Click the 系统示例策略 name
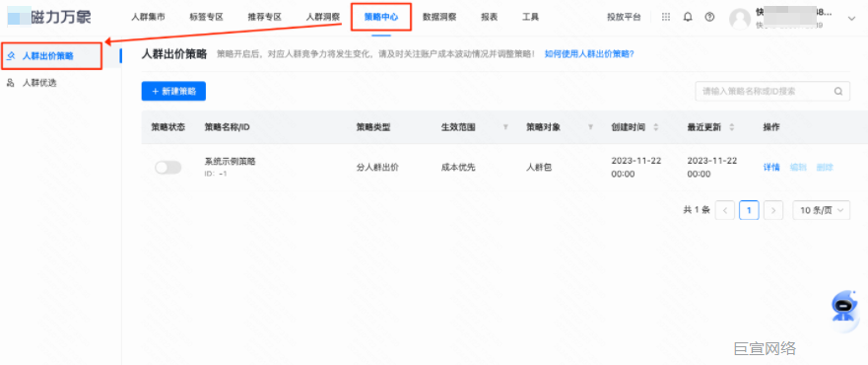 pyautogui.click(x=231, y=162)
